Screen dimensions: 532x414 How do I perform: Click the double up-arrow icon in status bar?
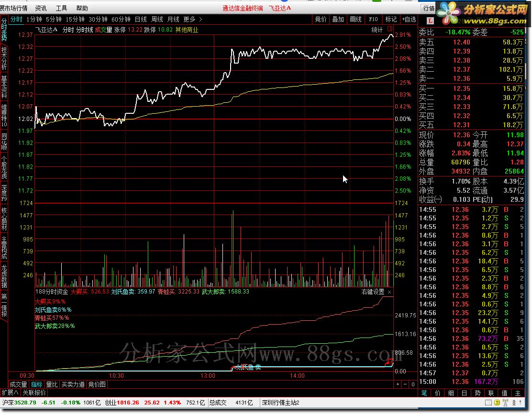[514, 403]
